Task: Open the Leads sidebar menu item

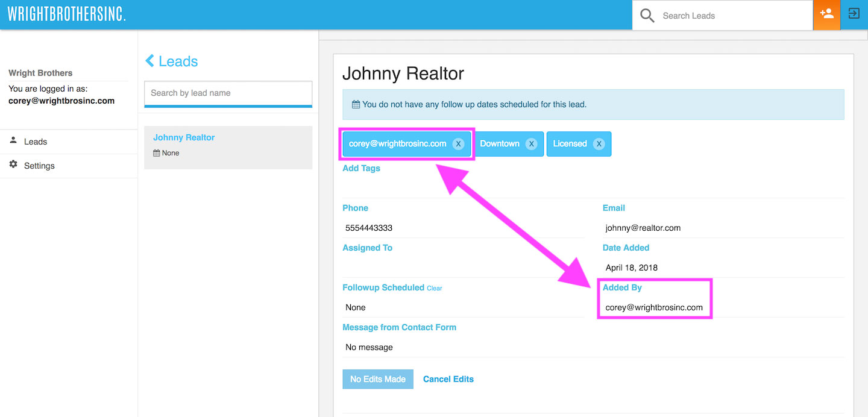Action: coord(69,142)
